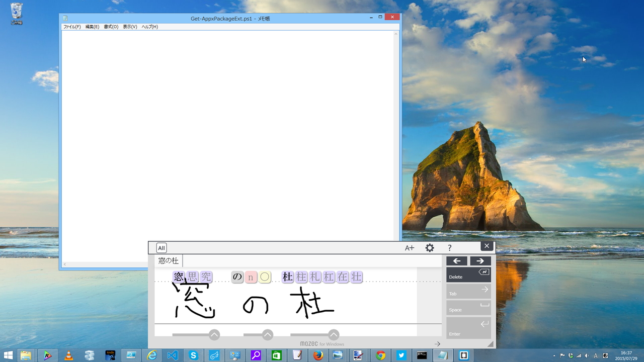Launch Skype from the taskbar

point(193,355)
